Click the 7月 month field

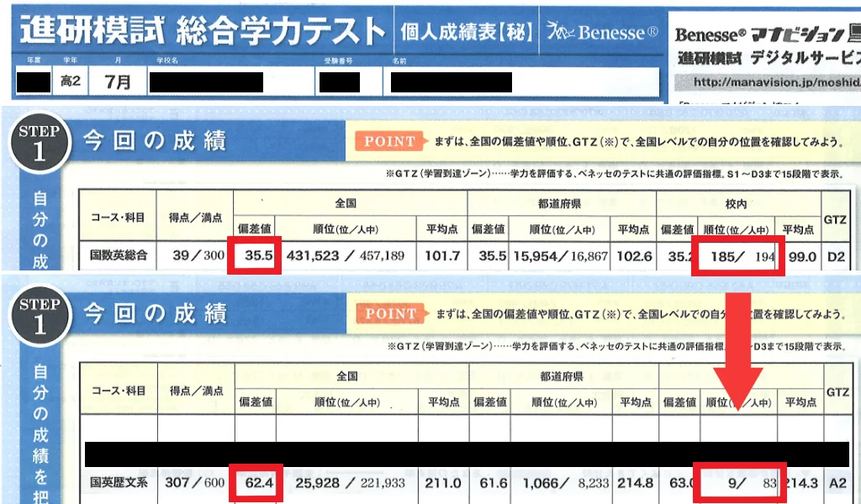[118, 81]
